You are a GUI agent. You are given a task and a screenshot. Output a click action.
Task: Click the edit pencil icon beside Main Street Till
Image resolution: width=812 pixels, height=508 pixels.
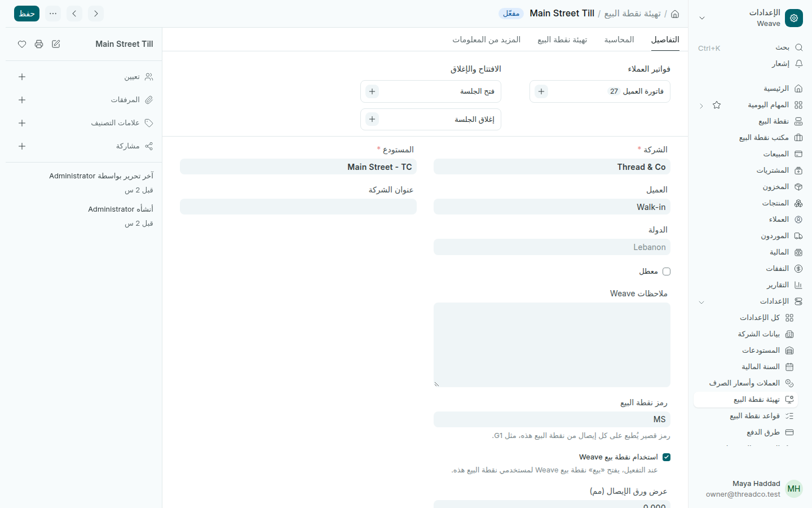[x=56, y=44]
